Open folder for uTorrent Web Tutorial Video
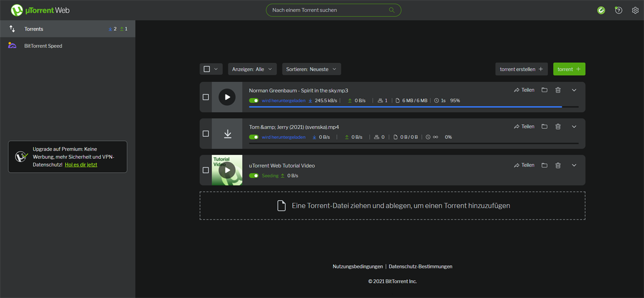644x298 pixels. click(x=545, y=165)
